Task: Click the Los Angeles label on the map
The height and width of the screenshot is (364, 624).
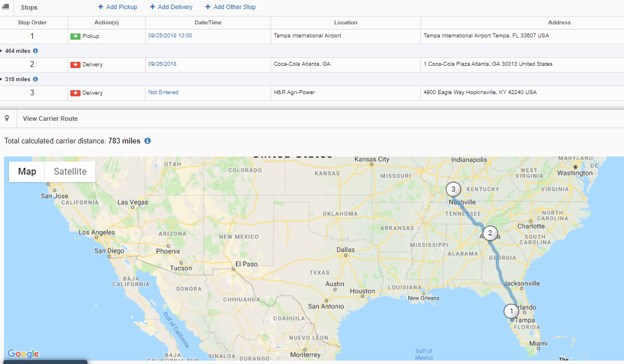Action: point(96,232)
